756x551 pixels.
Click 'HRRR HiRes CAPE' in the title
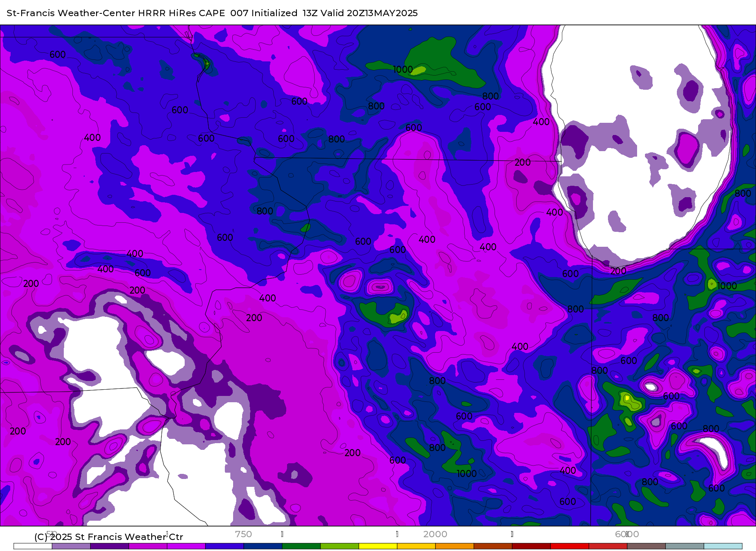point(182,13)
